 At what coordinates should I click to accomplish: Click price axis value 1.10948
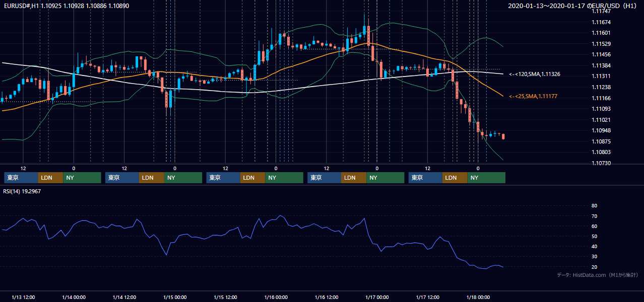(601, 130)
